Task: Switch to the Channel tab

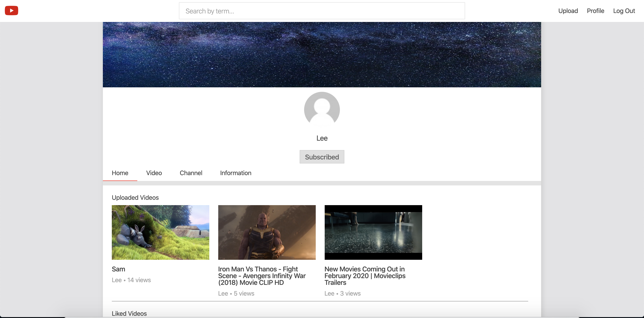Action: point(191,173)
